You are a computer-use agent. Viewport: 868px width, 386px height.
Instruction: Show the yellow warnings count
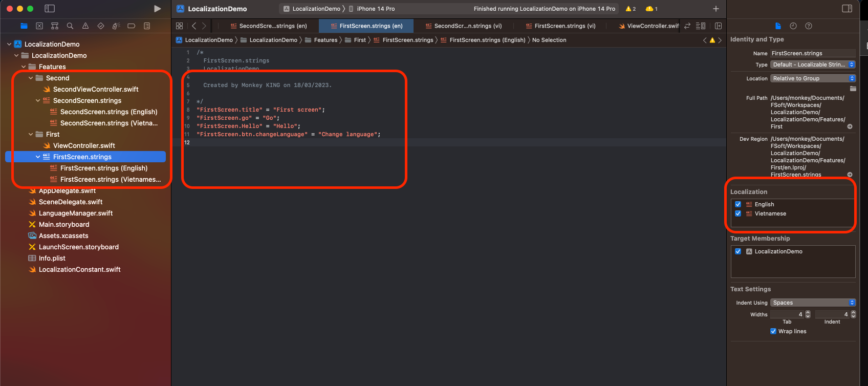coord(631,9)
